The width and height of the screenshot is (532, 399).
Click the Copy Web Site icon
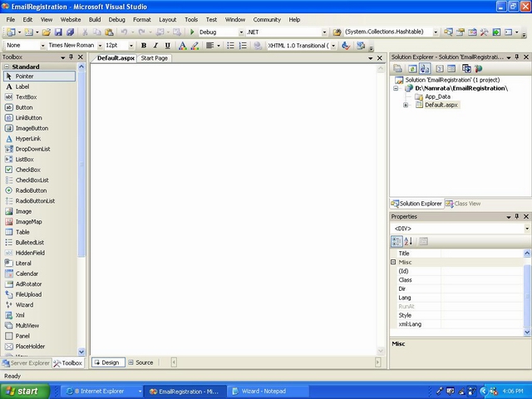point(466,69)
